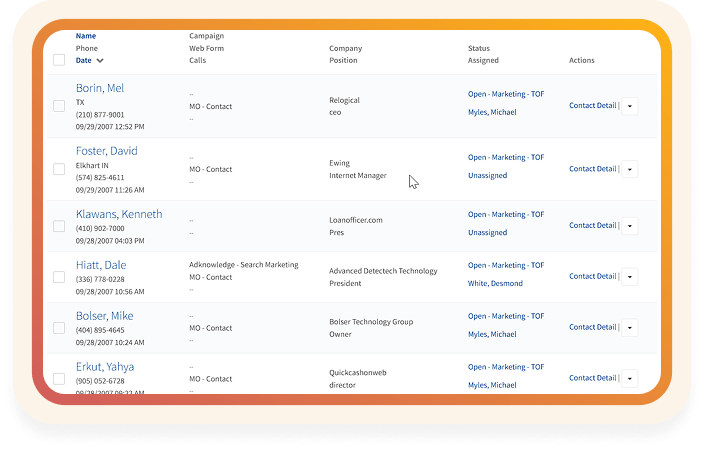Click Contact Detail for Foster, David
Viewport: 704px width, 450px height.
tap(593, 169)
